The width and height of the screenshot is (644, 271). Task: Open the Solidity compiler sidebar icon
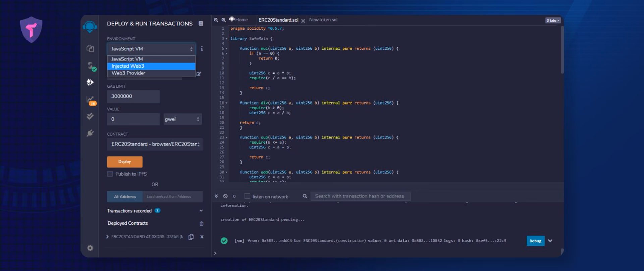tap(91, 66)
